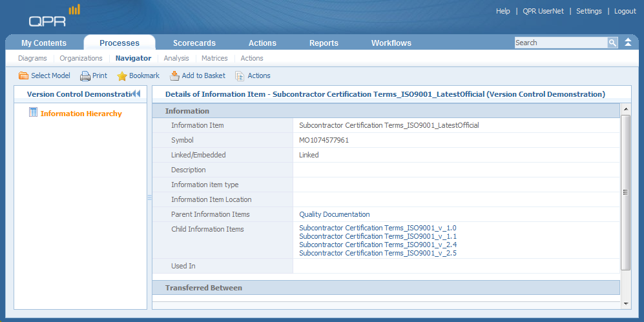Click the Information Item Location label
The width and height of the screenshot is (644, 322).
click(211, 199)
